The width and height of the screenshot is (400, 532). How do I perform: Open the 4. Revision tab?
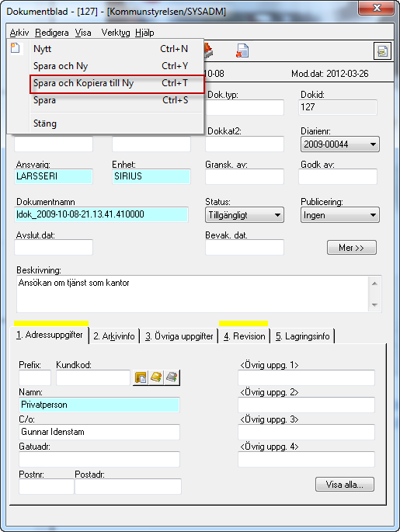click(245, 336)
